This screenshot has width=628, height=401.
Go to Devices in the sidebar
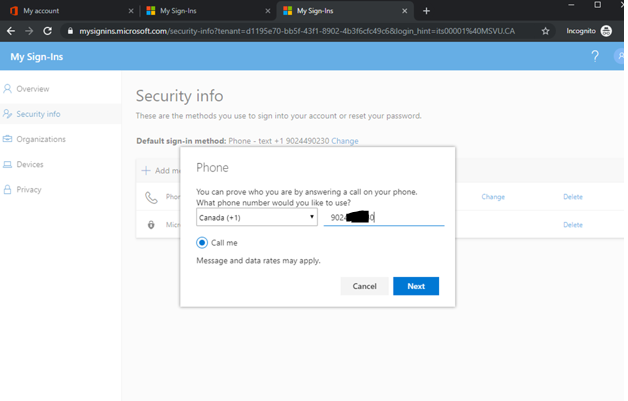[x=29, y=164]
